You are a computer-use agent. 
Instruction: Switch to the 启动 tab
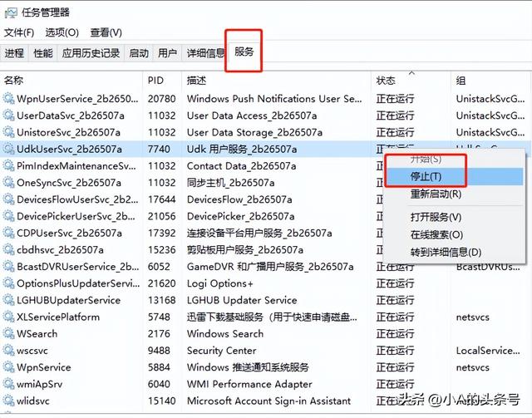(x=139, y=53)
